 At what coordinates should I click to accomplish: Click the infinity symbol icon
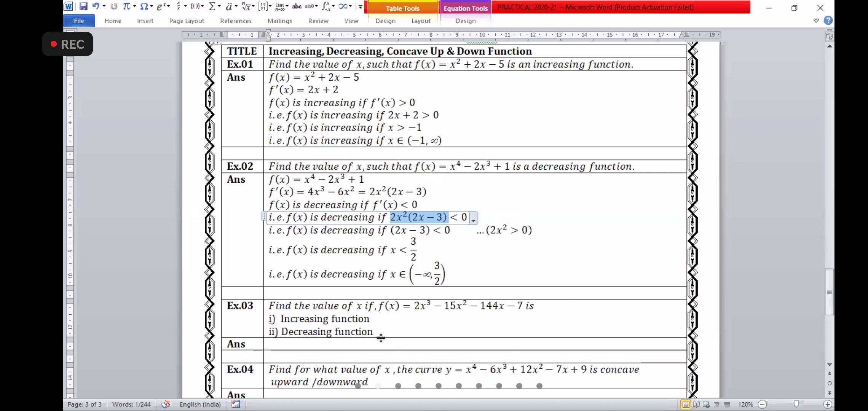point(343,6)
